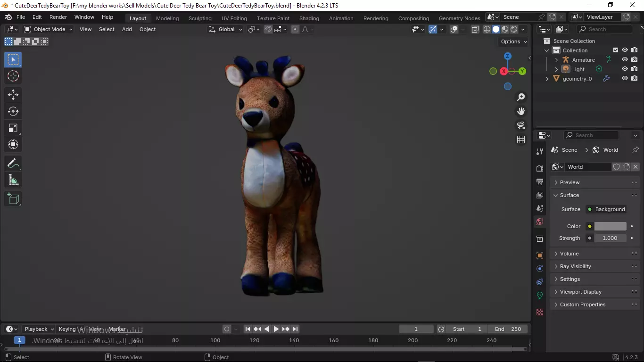The height and width of the screenshot is (362, 644).
Task: Select the Select Box tool
Action: (13, 59)
